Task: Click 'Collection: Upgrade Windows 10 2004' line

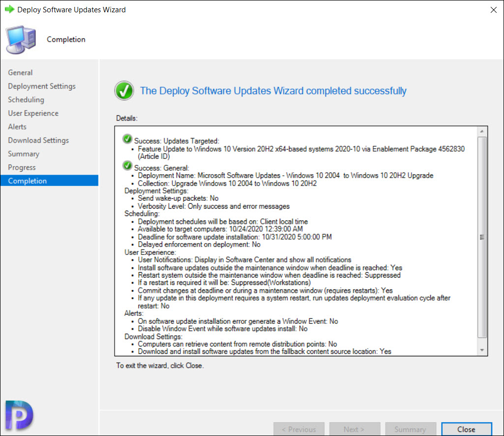Action: tap(227, 184)
